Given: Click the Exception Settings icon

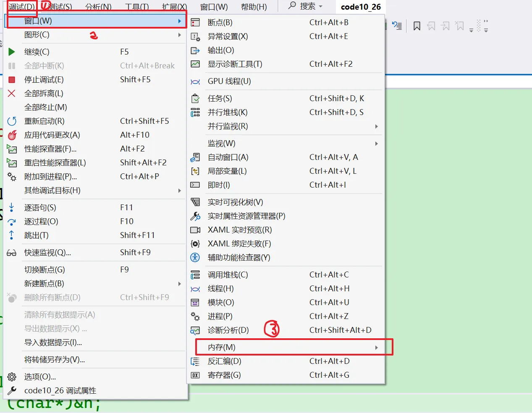Looking at the screenshot, I should coord(195,37).
